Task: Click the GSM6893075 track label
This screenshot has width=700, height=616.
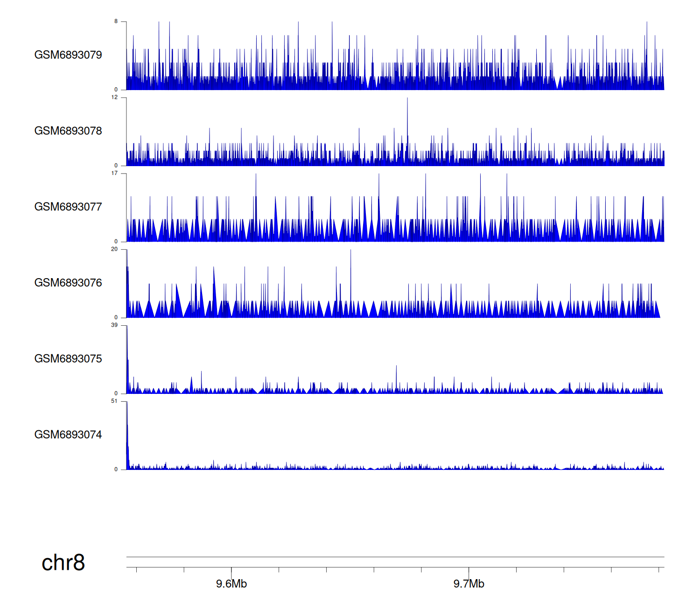Action: [x=68, y=359]
